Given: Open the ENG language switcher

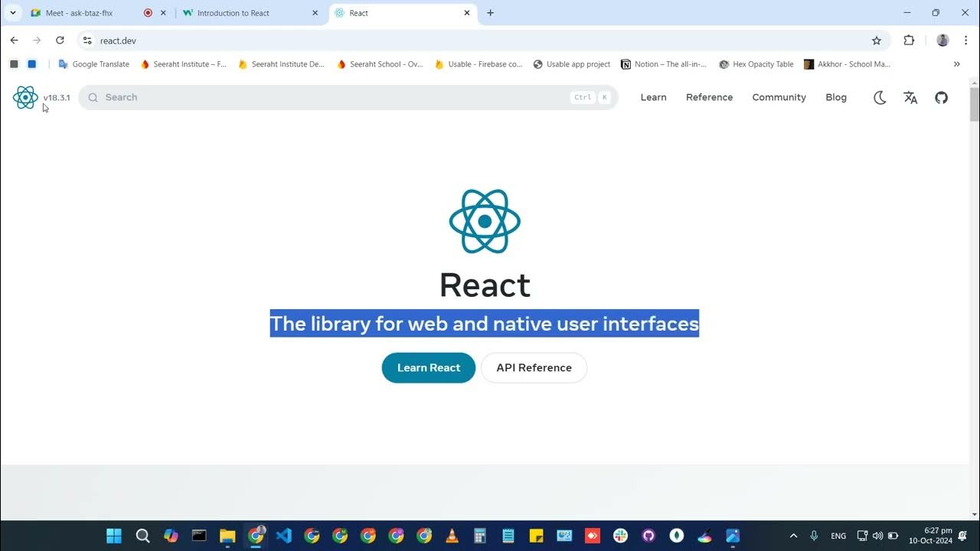Looking at the screenshot, I should pyautogui.click(x=838, y=536).
